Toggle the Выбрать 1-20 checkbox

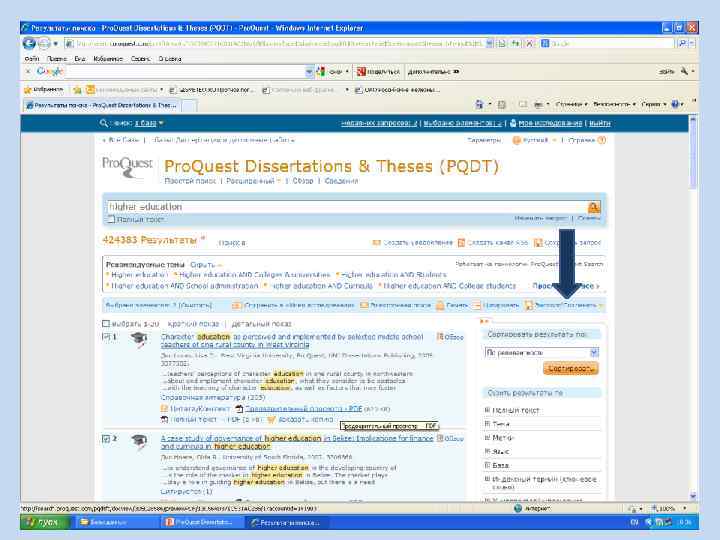pyautogui.click(x=106, y=324)
